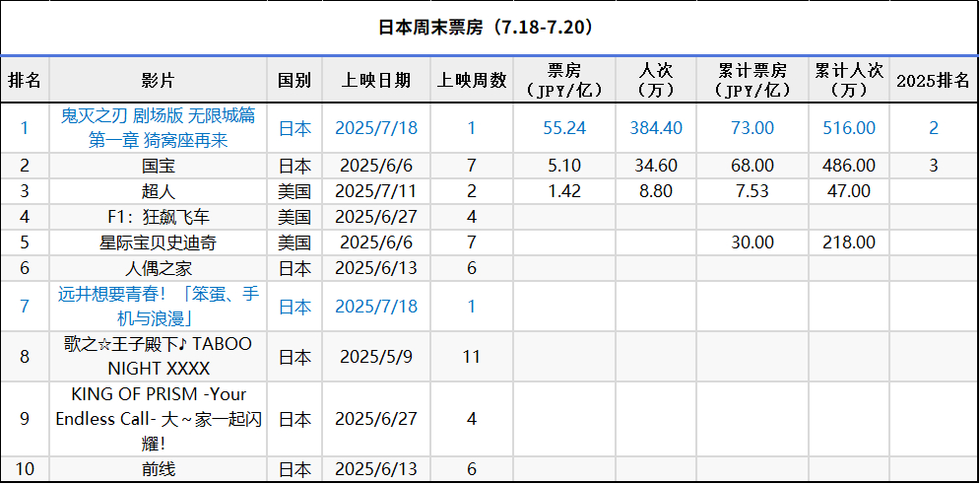Click the weeks-in-release value 11
The height and width of the screenshot is (484, 980).
[x=471, y=357]
